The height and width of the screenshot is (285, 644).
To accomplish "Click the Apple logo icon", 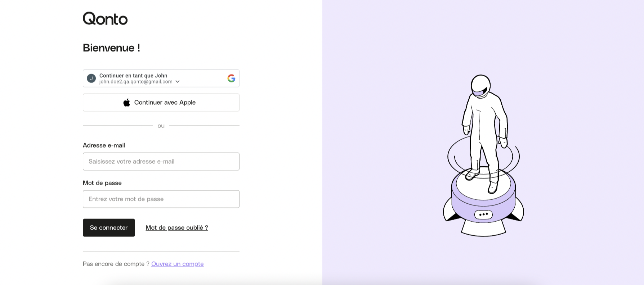I will tap(127, 103).
